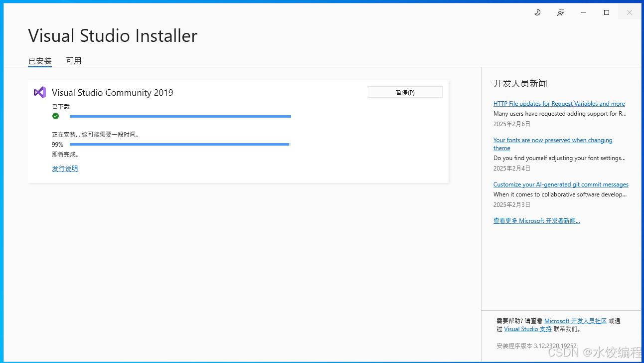Open Your fonts are now preserved article
The width and height of the screenshot is (644, 363).
tap(553, 144)
